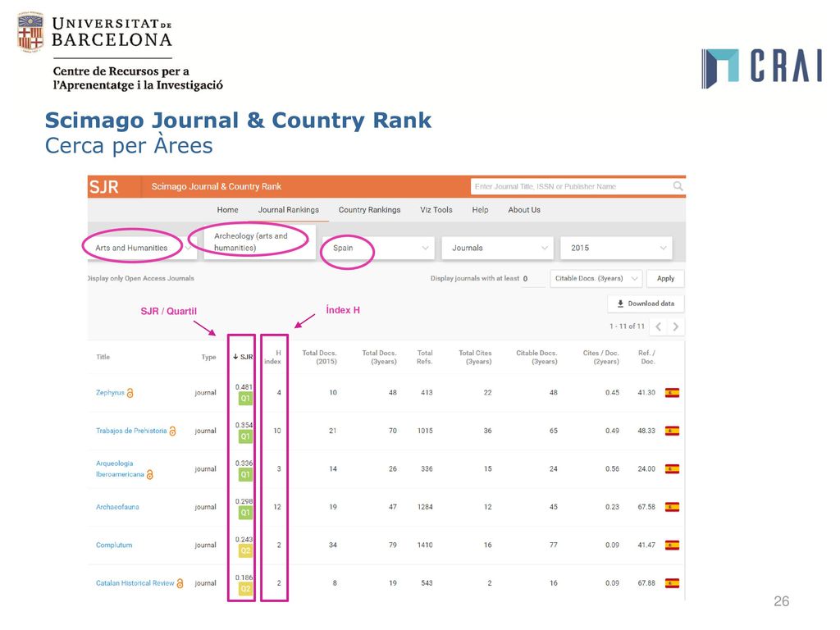This screenshot has width=840, height=630.
Task: Click the search magnifier icon
Action: click(x=678, y=186)
